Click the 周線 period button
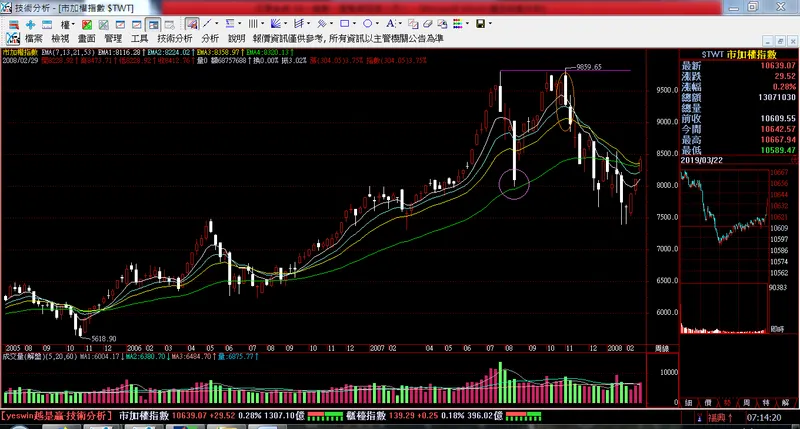 [662, 349]
